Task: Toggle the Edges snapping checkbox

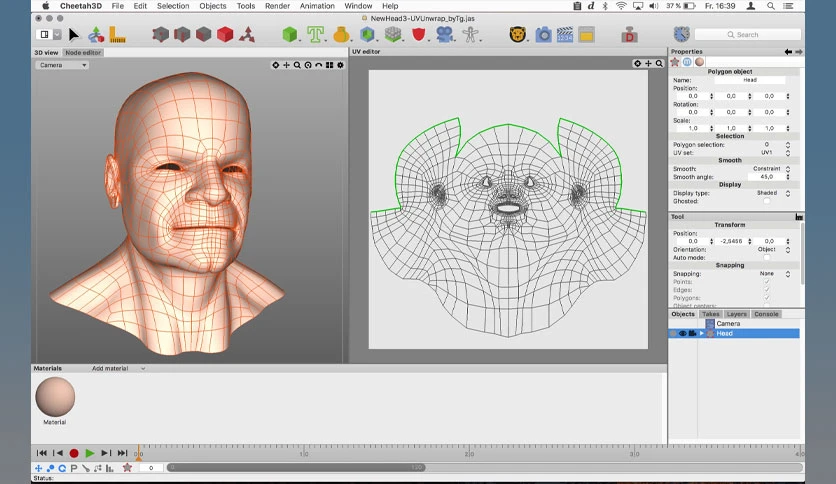Action: (x=767, y=289)
